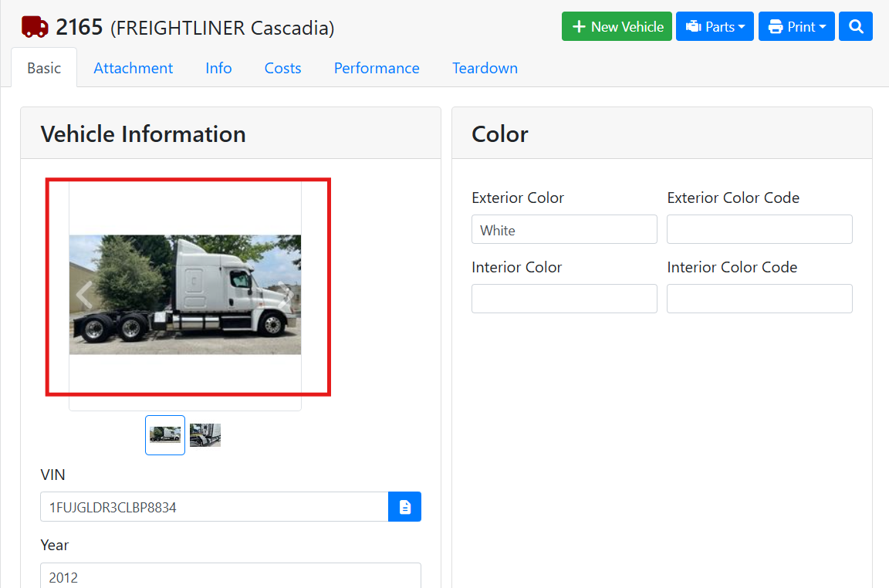Image resolution: width=889 pixels, height=588 pixels.
Task: Focus the Exterior Color field
Action: (x=564, y=229)
